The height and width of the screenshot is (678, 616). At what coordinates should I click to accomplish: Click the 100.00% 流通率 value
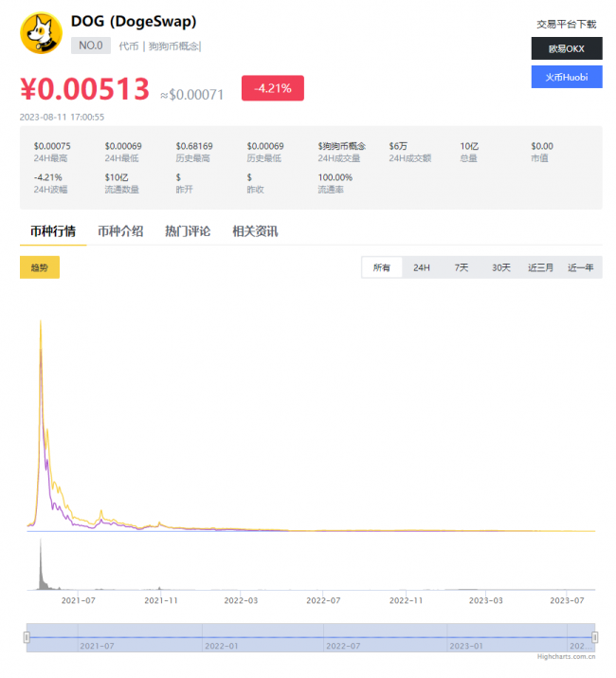click(x=335, y=177)
